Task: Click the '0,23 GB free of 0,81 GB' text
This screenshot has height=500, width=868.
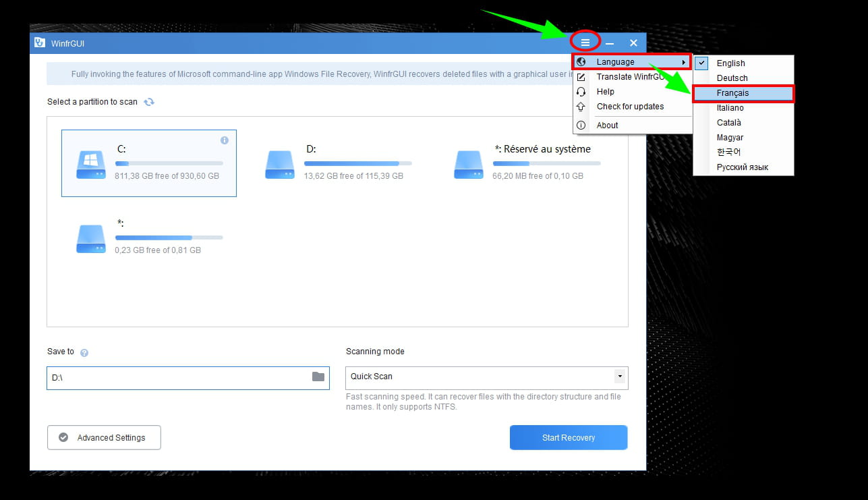Action: [x=158, y=250]
